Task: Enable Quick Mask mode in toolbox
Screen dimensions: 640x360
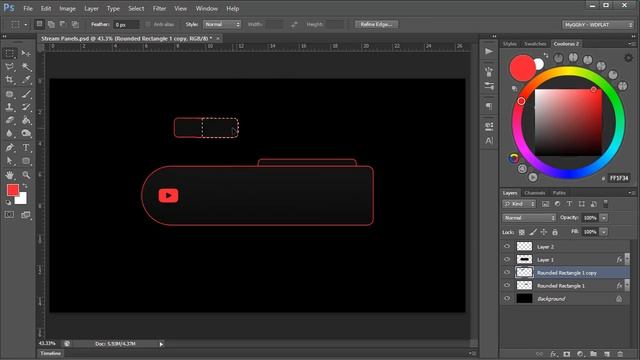Action: point(9,215)
